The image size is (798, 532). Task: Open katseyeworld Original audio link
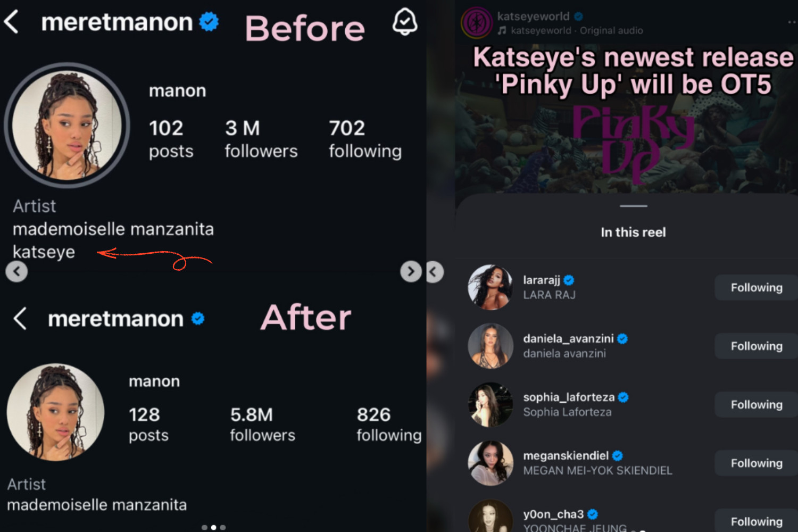pos(577,31)
